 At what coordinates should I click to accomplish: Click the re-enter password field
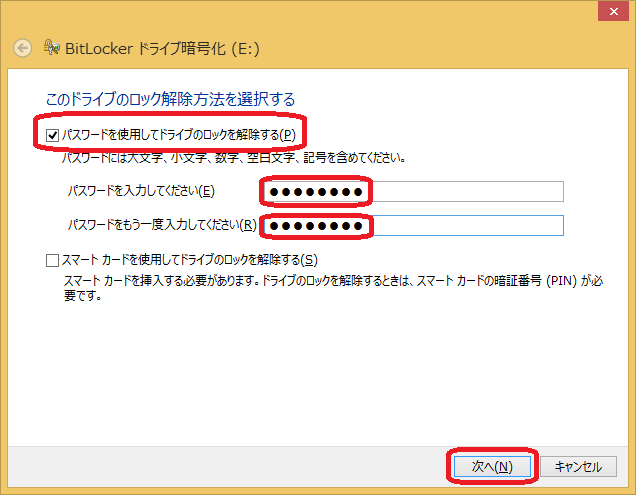414,226
